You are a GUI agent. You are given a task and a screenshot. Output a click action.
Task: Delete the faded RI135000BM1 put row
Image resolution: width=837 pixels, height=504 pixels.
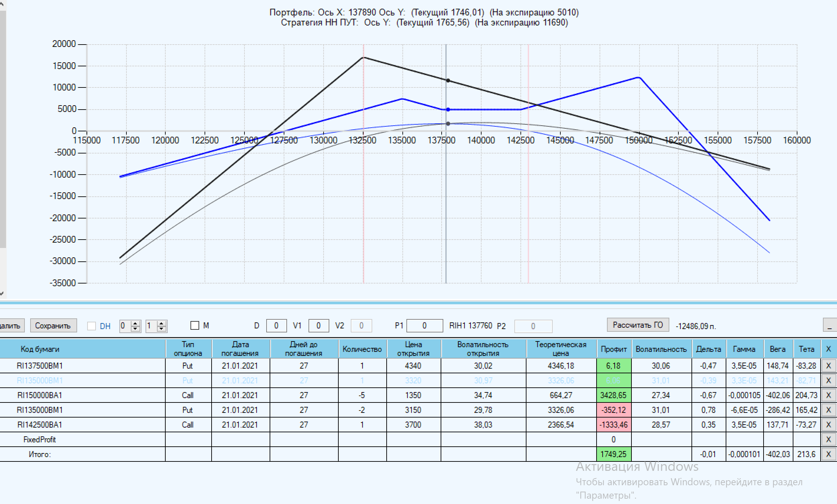828,380
